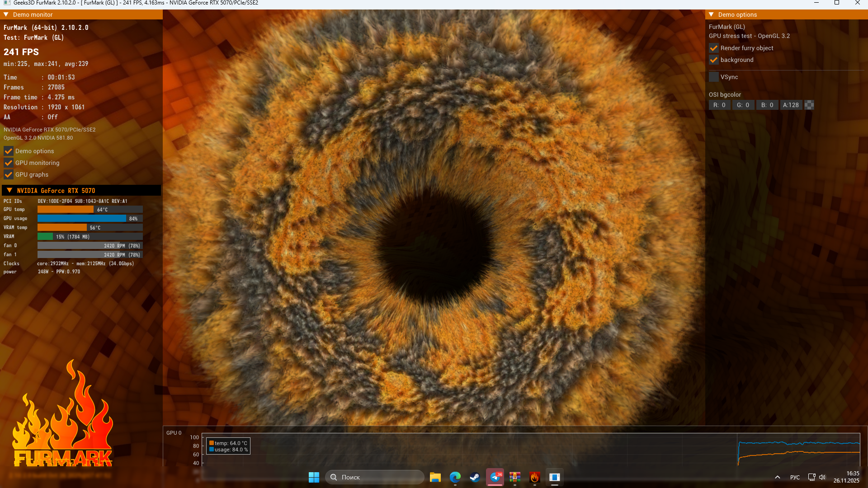Image resolution: width=868 pixels, height=488 pixels.
Task: Open File Explorer from taskbar
Action: pyautogui.click(x=435, y=477)
